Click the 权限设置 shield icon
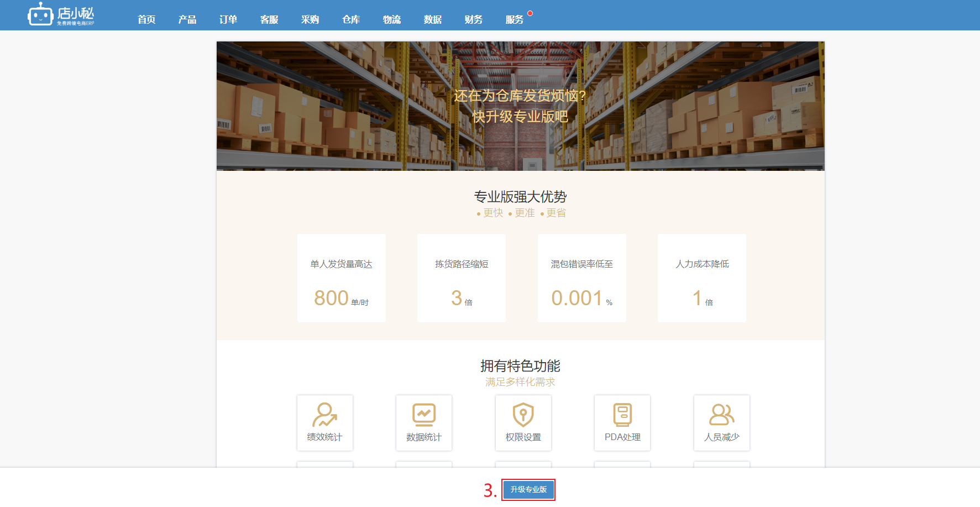 click(x=523, y=415)
